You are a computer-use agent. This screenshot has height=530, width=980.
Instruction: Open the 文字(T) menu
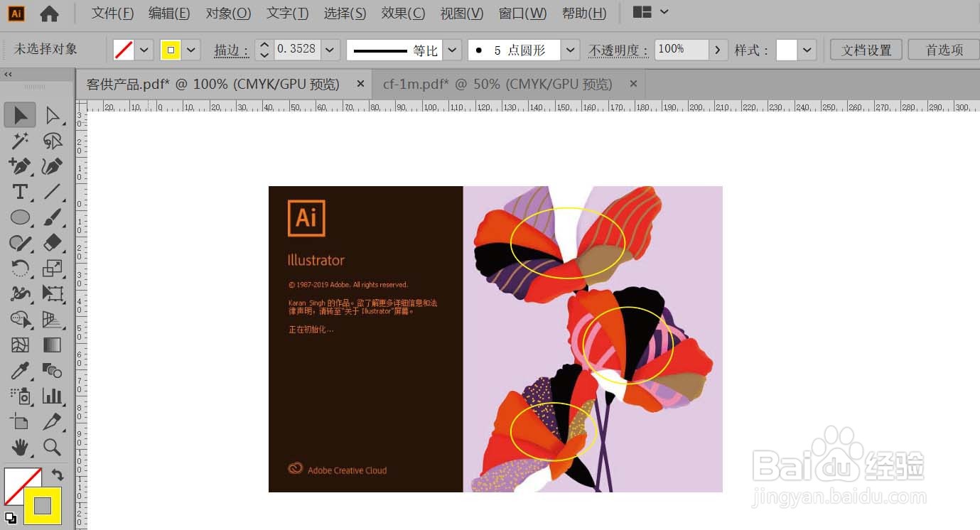[x=287, y=13]
